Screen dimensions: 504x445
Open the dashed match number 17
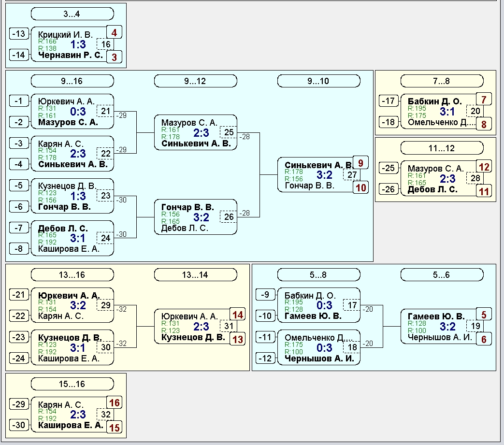pos(352,305)
